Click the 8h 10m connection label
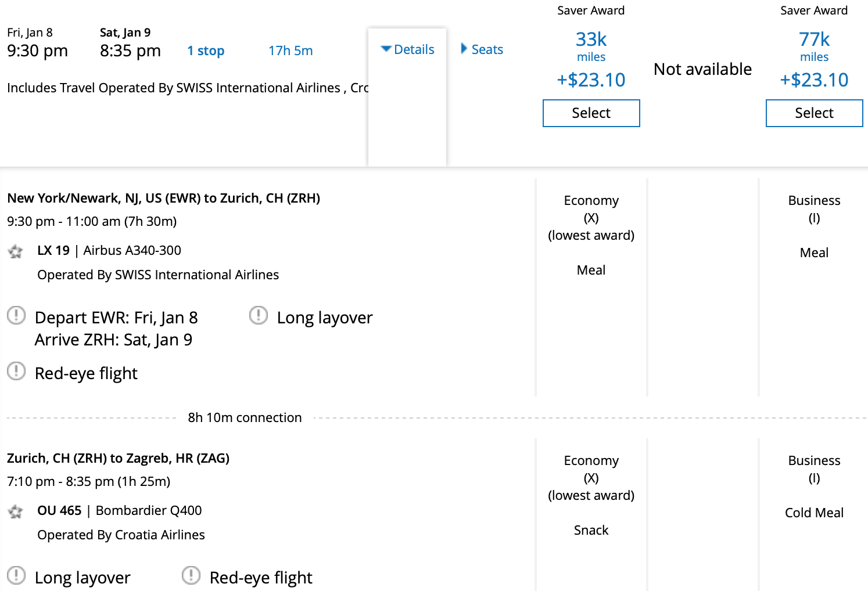This screenshot has height=591, width=868. pyautogui.click(x=245, y=418)
